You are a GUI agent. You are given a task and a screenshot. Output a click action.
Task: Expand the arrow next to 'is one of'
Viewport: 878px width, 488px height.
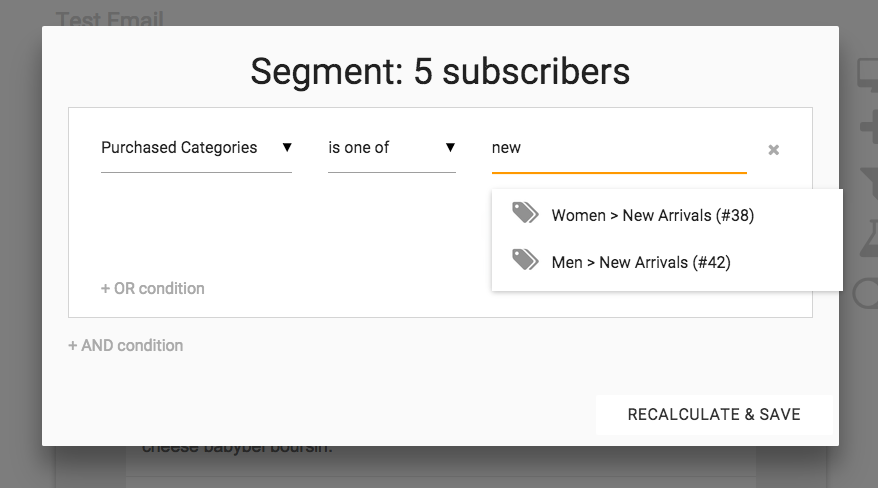450,148
